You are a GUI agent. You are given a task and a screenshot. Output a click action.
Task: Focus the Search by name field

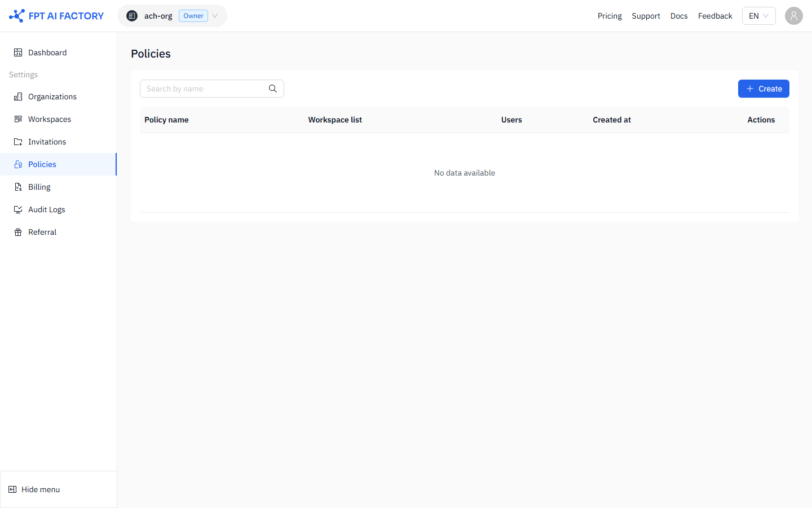[212, 89]
